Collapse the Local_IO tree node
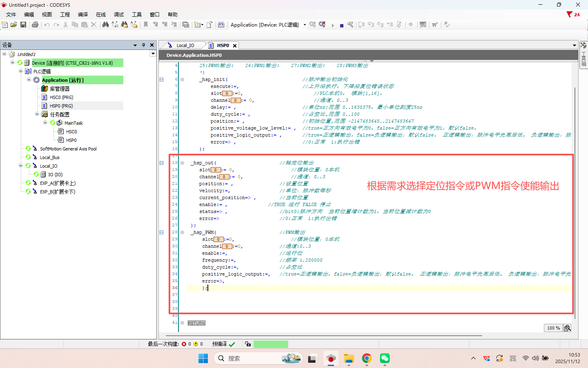The width and height of the screenshot is (588, 368). [20, 166]
